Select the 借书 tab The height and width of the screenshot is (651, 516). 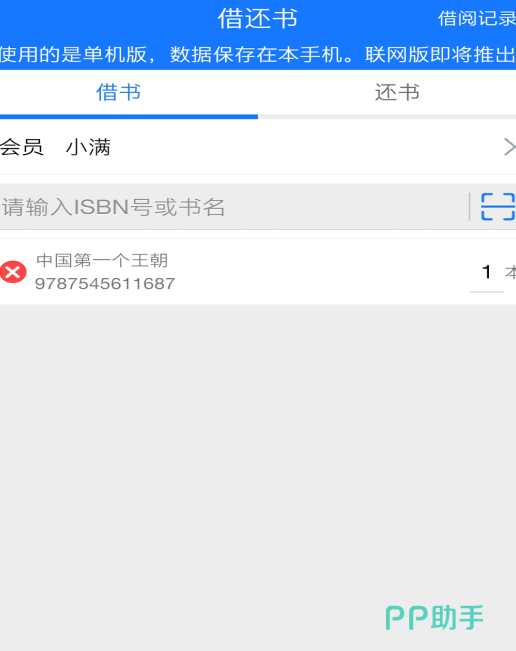click(118, 92)
